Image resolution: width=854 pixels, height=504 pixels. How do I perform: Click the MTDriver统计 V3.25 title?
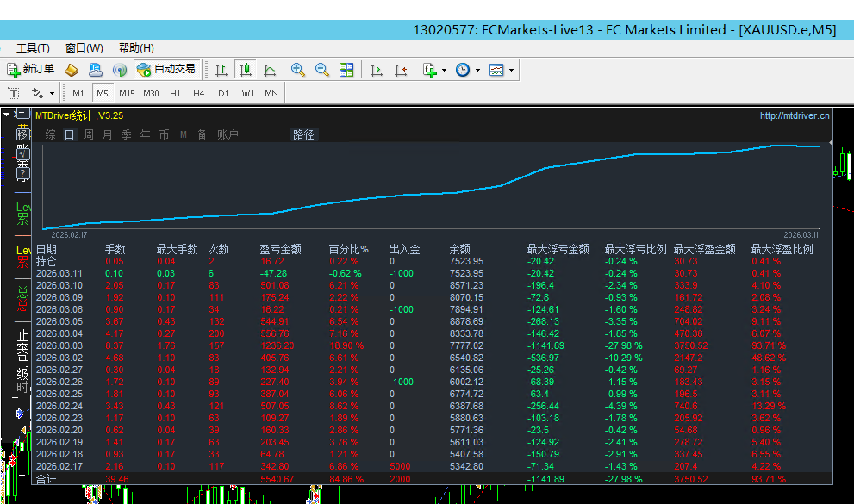[x=79, y=115]
